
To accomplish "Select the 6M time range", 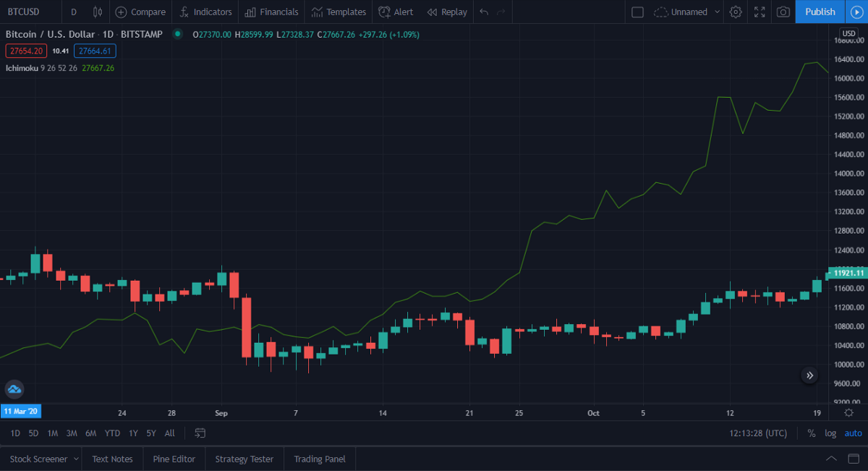I will point(90,433).
